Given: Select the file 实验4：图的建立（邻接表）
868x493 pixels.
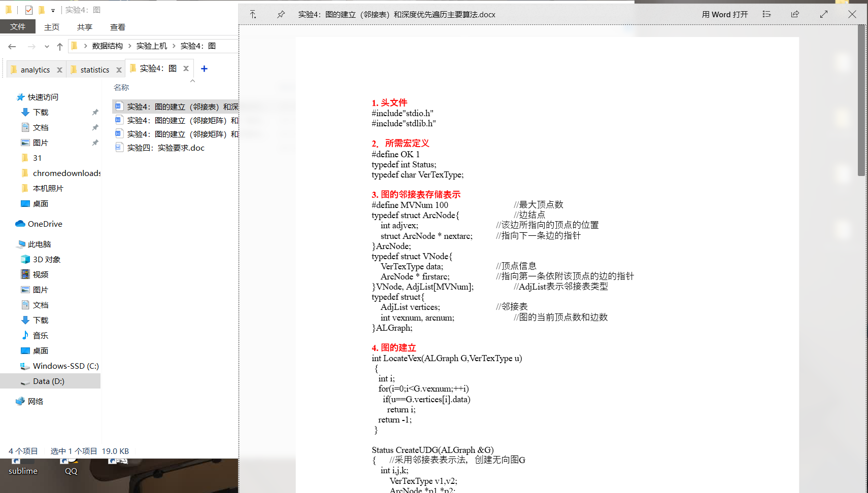Looking at the screenshot, I should (x=175, y=107).
